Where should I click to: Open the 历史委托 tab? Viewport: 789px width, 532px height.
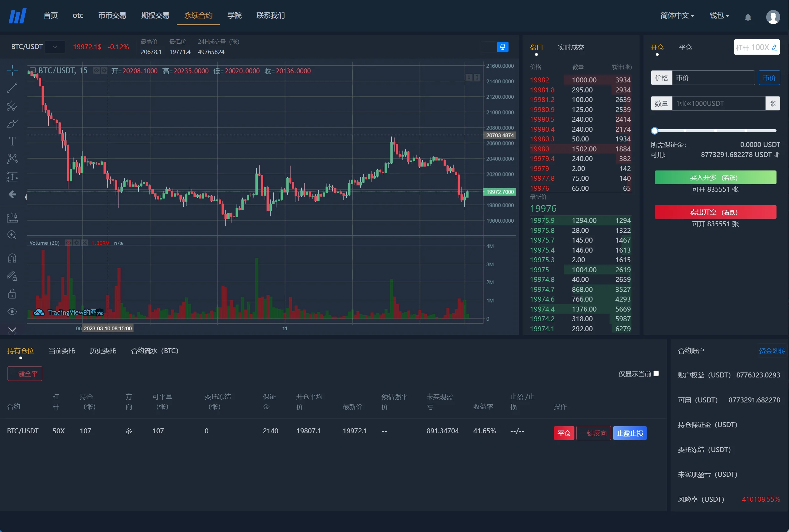tap(103, 351)
